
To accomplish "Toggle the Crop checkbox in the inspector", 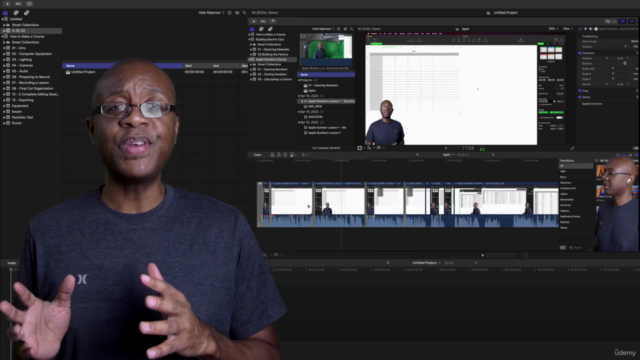I will coord(580,91).
